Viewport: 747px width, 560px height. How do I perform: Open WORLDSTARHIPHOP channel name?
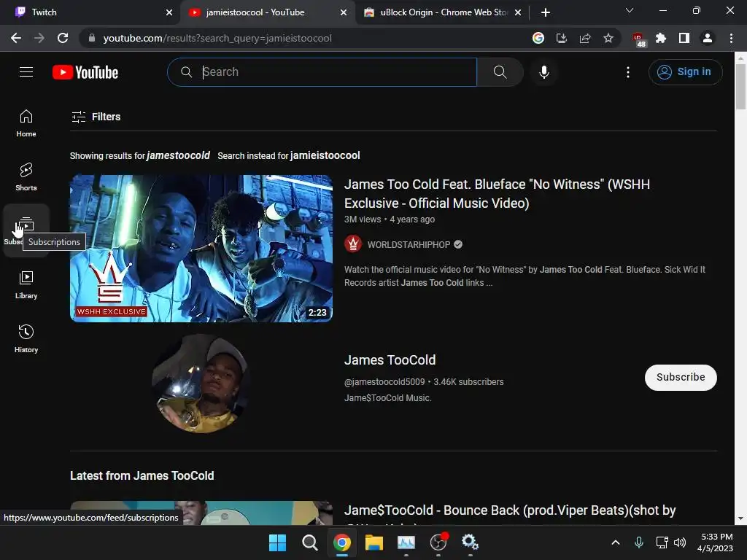click(x=409, y=245)
